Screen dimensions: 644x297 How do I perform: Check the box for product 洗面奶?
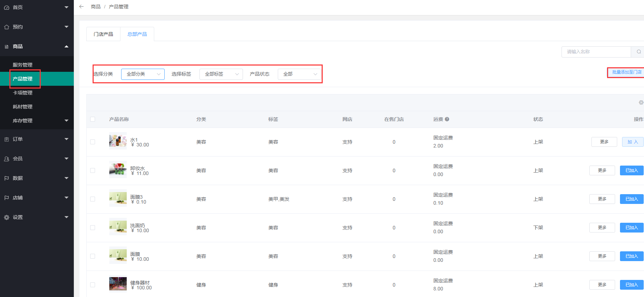point(93,228)
